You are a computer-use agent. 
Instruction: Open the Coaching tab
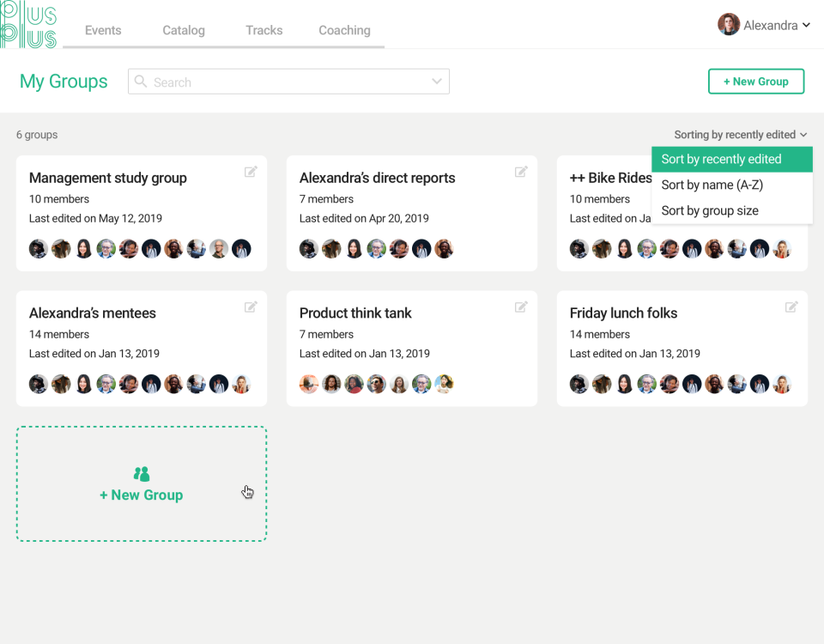tap(344, 31)
